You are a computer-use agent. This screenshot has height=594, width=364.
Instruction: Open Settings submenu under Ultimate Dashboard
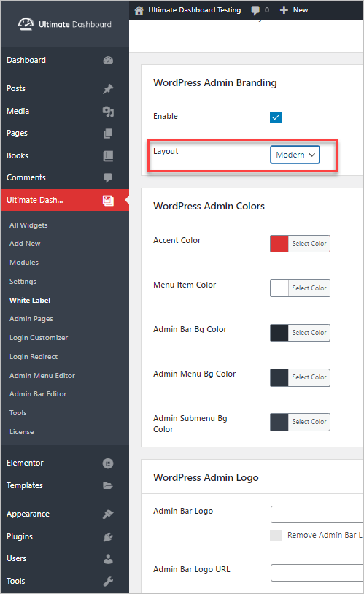point(23,281)
